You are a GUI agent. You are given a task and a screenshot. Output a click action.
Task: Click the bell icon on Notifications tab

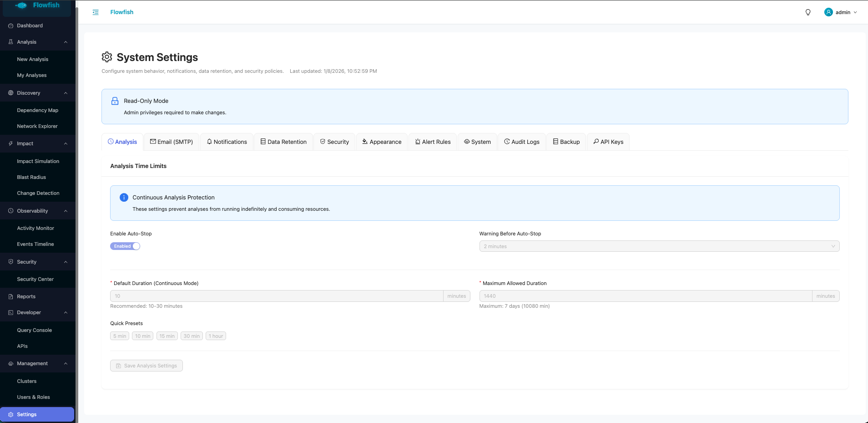point(209,142)
